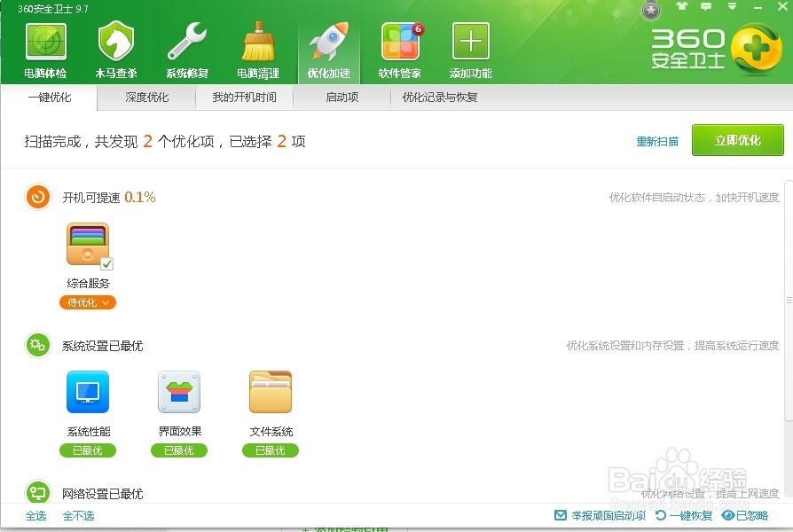Viewport: 793px width, 532px height.
Task: Open 系统修复 wrench icon
Action: coord(186,42)
